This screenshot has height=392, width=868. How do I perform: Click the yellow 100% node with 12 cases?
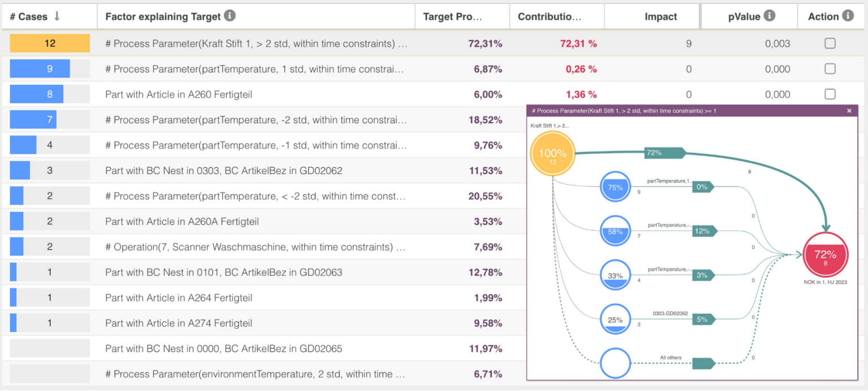point(553,154)
